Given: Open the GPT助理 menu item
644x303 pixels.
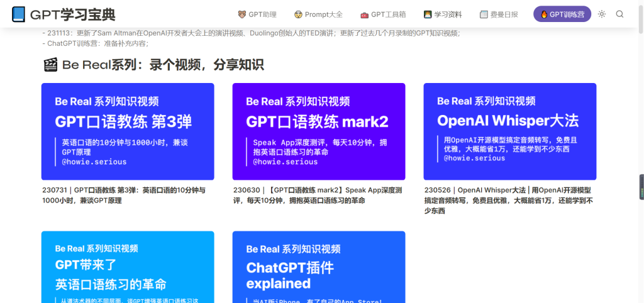Looking at the screenshot, I should click(x=257, y=14).
